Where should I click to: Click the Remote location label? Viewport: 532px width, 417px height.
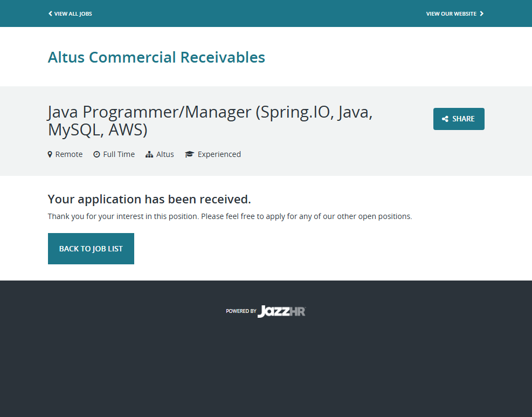tap(69, 154)
